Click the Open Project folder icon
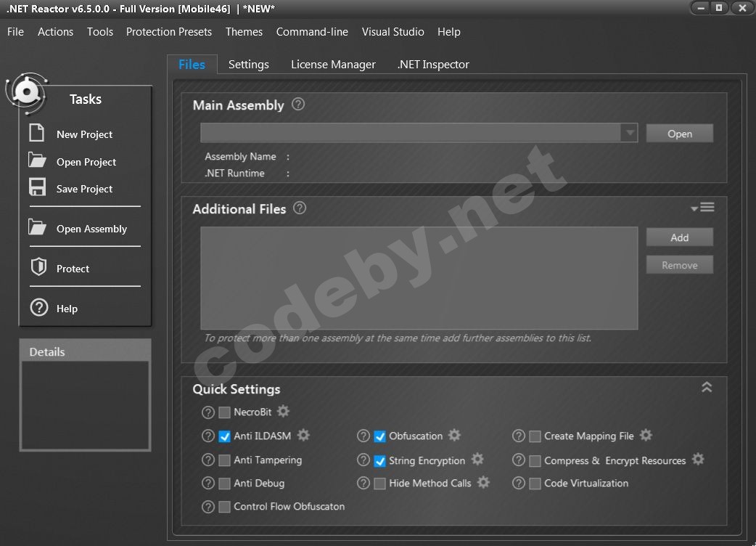The width and height of the screenshot is (756, 546). pyautogui.click(x=37, y=160)
